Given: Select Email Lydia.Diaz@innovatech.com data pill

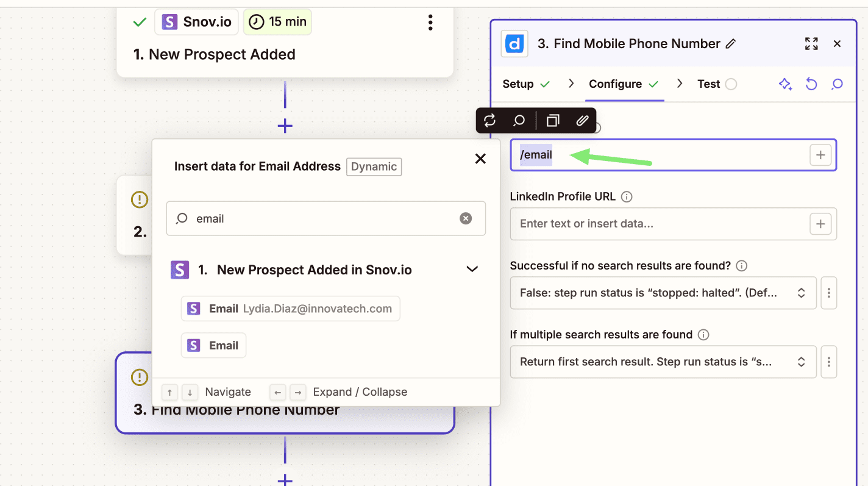Looking at the screenshot, I should pyautogui.click(x=291, y=309).
